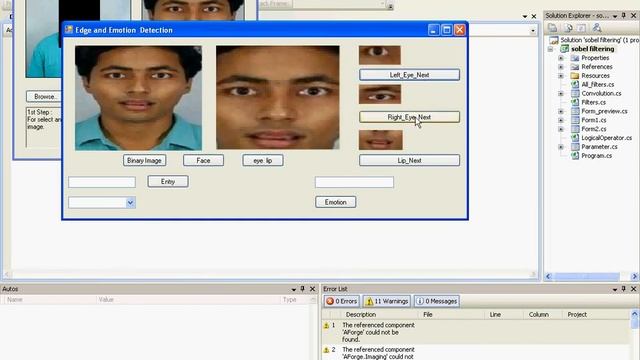Click the LogicalOperator.cs file icon
Screen dimensions: 640x360
click(x=575, y=138)
